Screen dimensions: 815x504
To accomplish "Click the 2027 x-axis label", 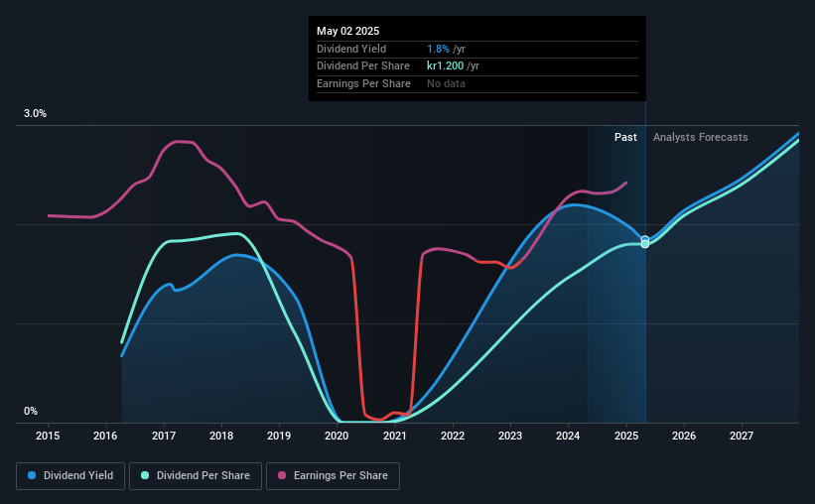I will click(742, 436).
